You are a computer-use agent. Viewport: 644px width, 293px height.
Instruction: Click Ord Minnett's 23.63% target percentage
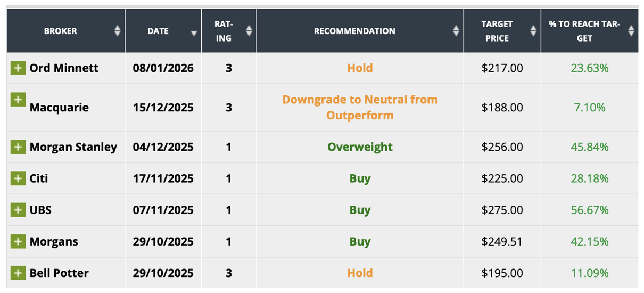pyautogui.click(x=589, y=68)
